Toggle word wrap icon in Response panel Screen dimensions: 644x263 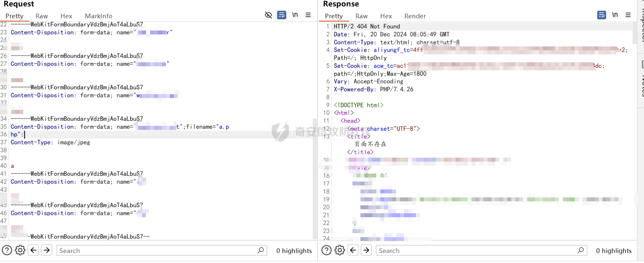tap(601, 15)
